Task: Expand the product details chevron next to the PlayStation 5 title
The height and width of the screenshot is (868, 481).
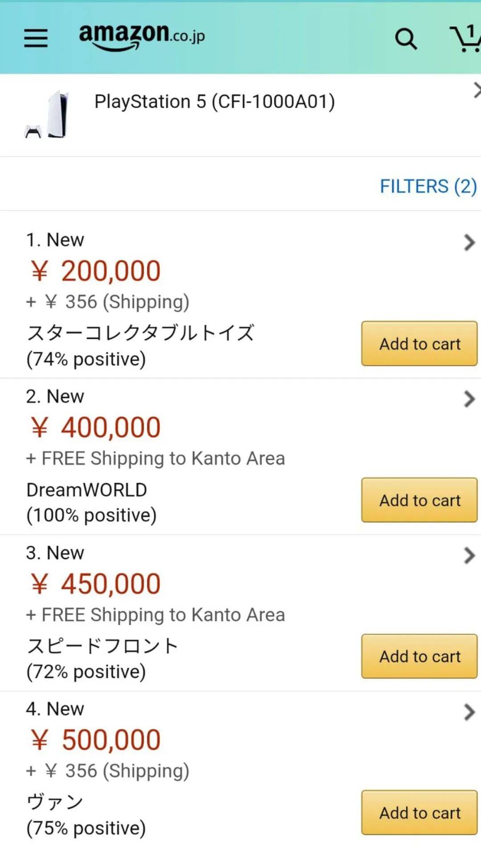Action: (477, 90)
